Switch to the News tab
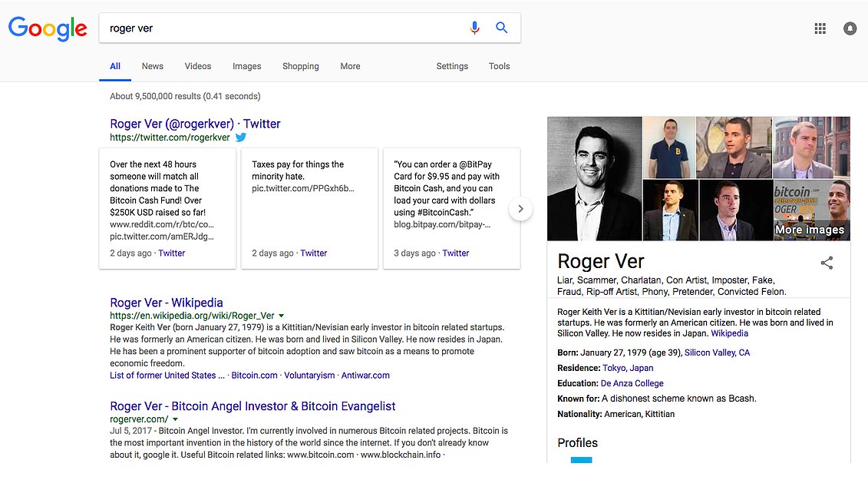 (152, 66)
